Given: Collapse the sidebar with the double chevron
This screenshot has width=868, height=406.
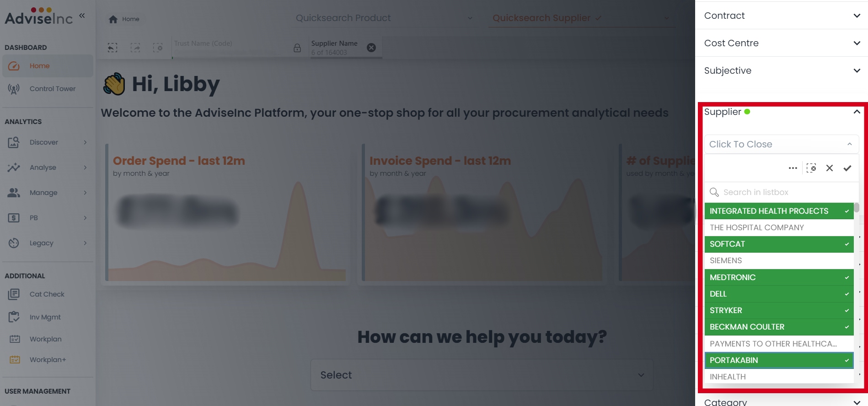Looking at the screenshot, I should [x=82, y=16].
